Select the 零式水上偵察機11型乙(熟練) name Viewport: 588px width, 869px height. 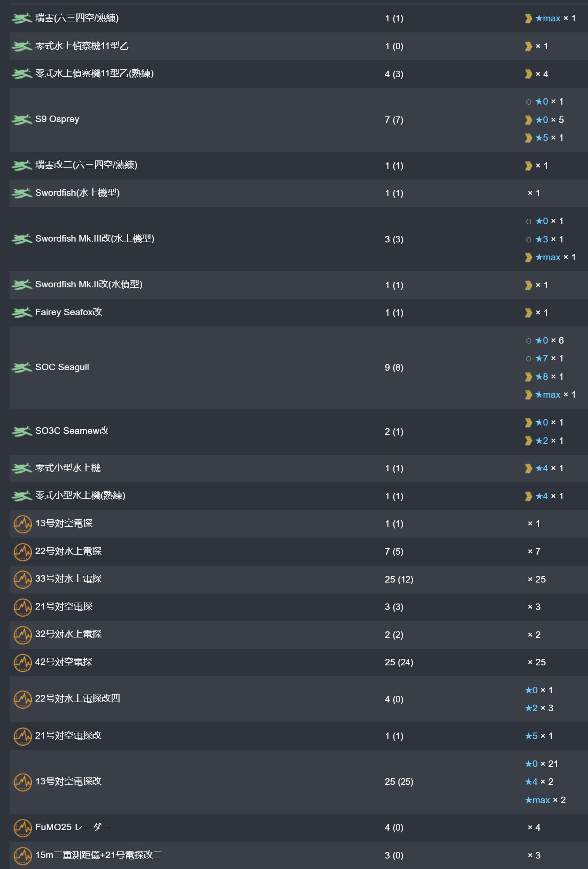pyautogui.click(x=95, y=73)
